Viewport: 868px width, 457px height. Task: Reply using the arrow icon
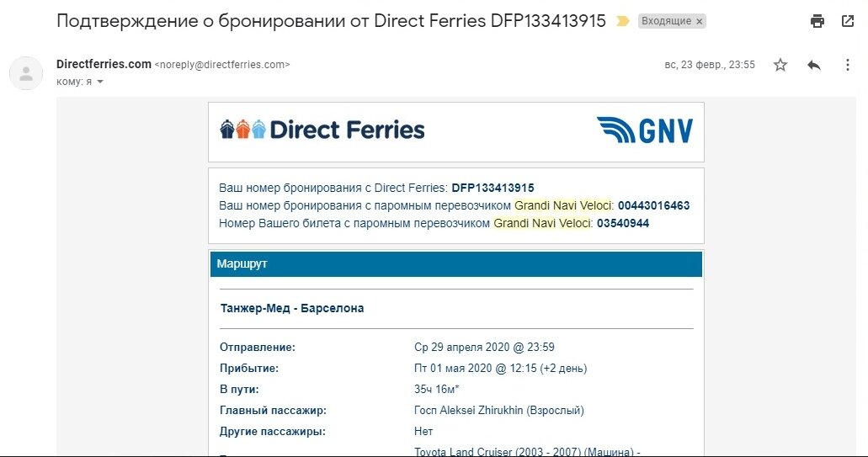814,65
